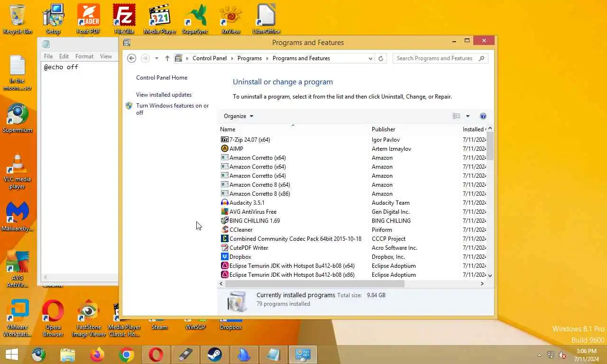607x364 pixels.
Task: Launch AVG AntiVirus desktop shortcut
Action: coord(18,269)
